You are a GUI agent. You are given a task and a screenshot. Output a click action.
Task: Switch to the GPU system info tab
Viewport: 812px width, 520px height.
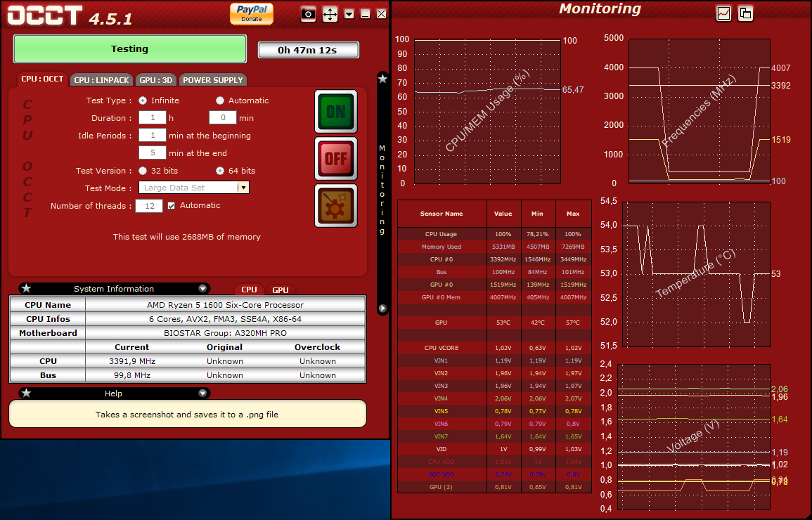click(281, 290)
